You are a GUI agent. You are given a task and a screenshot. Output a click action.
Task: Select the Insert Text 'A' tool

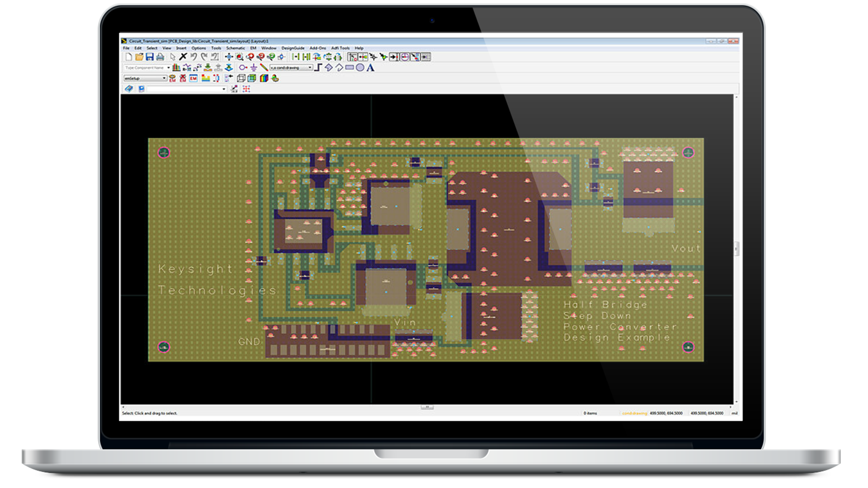coord(371,68)
